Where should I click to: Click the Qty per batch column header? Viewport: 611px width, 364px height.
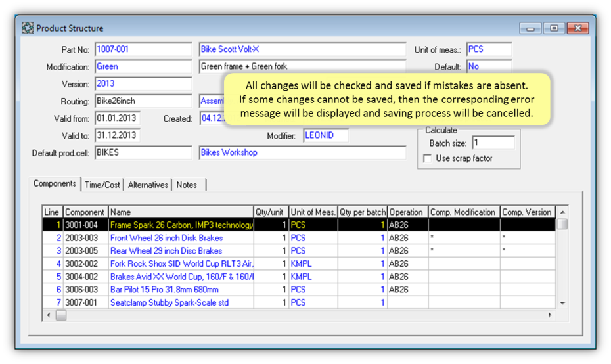click(x=362, y=212)
